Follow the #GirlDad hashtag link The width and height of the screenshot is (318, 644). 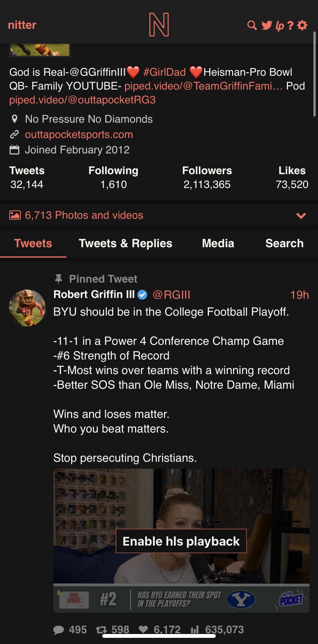(164, 72)
